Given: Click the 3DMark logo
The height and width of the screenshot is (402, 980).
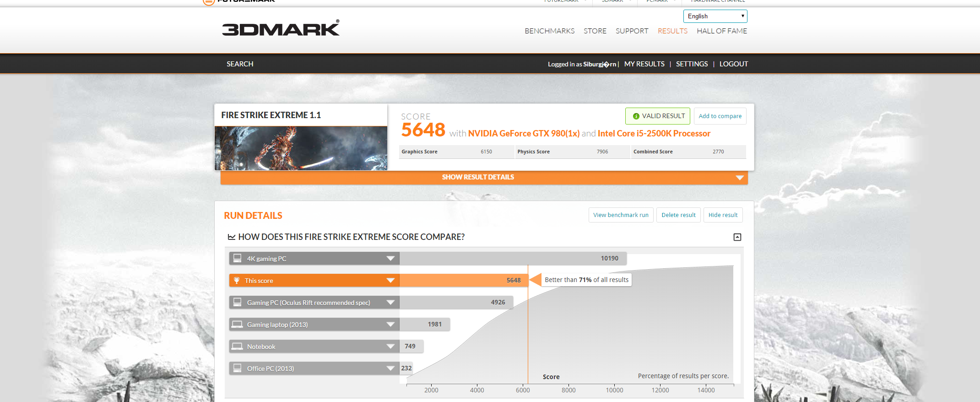Looking at the screenshot, I should (281, 28).
